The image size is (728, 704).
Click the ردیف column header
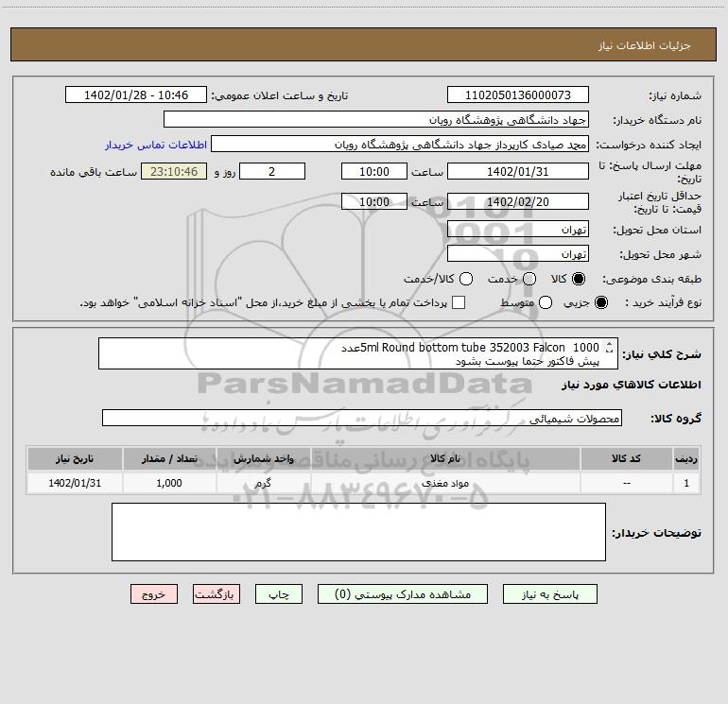tap(686, 458)
